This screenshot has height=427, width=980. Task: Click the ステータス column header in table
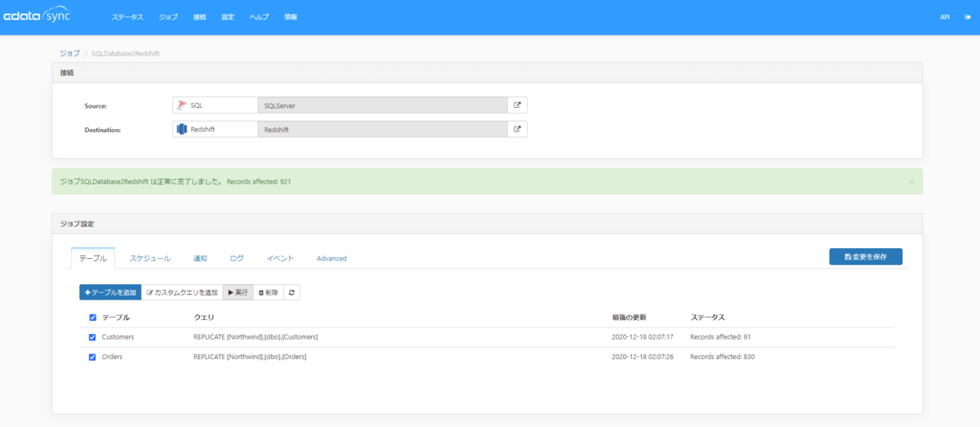707,318
